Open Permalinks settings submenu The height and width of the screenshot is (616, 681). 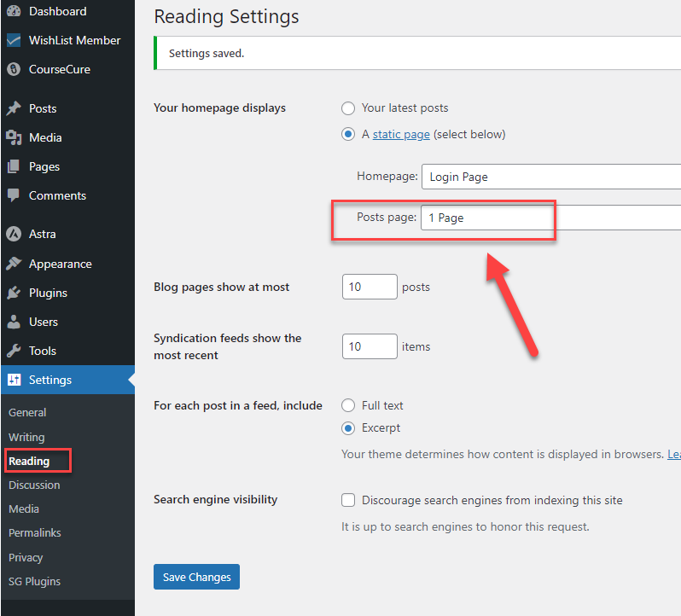[x=35, y=532]
